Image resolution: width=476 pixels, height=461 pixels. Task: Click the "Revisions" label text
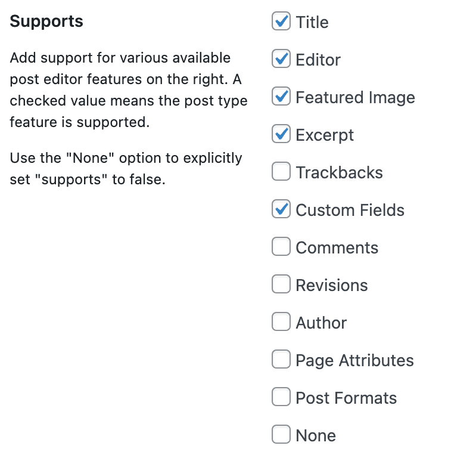point(331,285)
